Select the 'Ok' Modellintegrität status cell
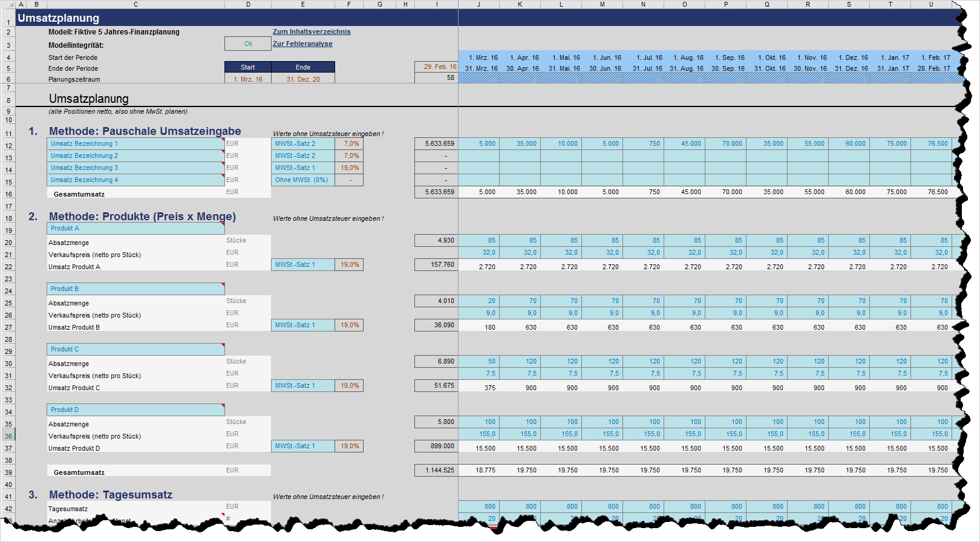 click(248, 44)
